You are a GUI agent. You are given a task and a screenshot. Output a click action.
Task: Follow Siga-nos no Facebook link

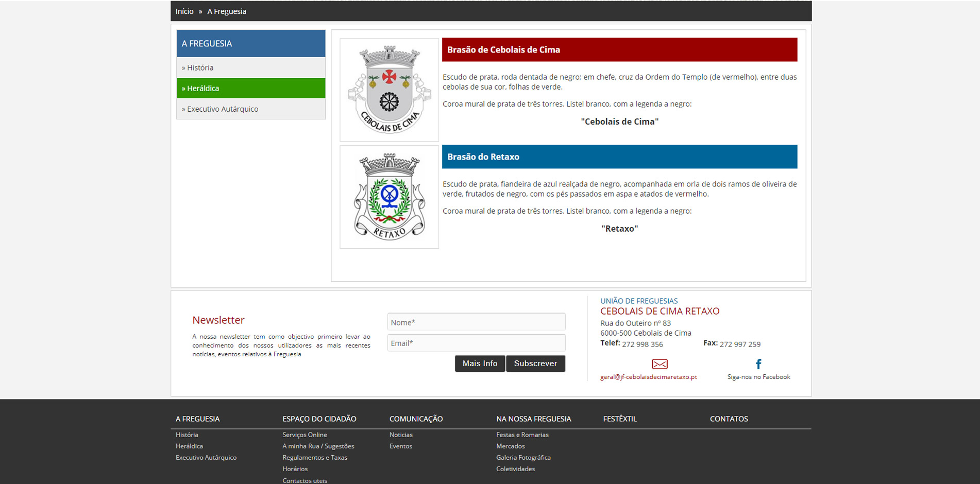coord(758,377)
